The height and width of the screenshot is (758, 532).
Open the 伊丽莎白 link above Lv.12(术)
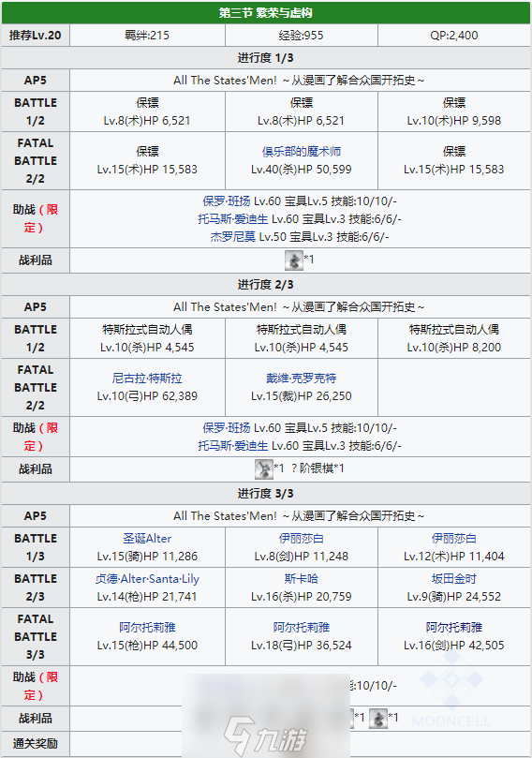453,539
